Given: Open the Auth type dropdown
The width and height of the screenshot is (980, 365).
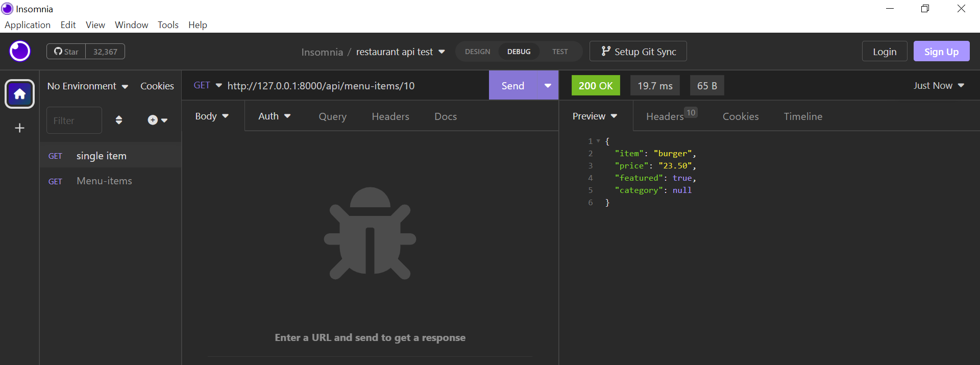Looking at the screenshot, I should tap(275, 116).
